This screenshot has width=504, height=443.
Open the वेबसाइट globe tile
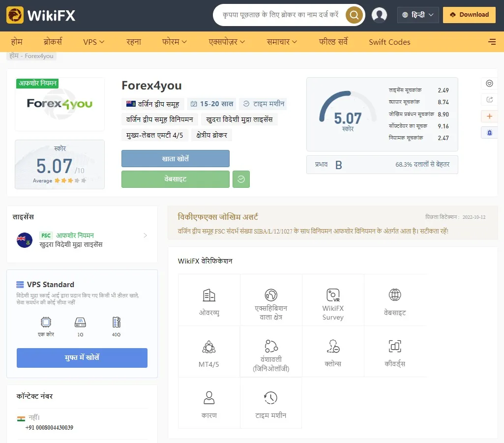tap(395, 300)
